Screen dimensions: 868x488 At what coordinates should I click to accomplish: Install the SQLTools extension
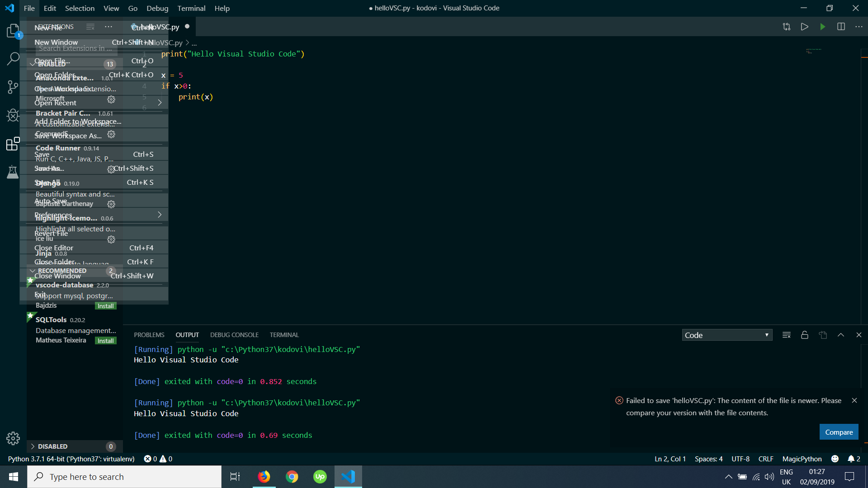tap(105, 340)
